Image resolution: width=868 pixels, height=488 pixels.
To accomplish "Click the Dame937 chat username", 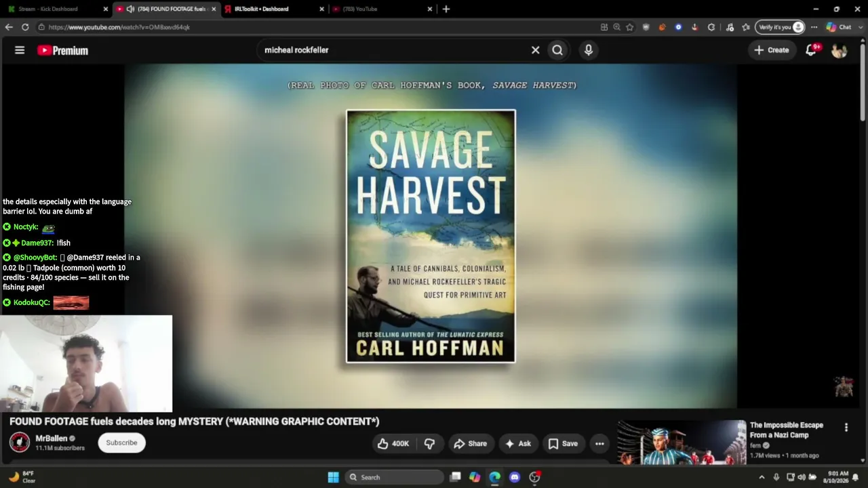I will (x=37, y=243).
